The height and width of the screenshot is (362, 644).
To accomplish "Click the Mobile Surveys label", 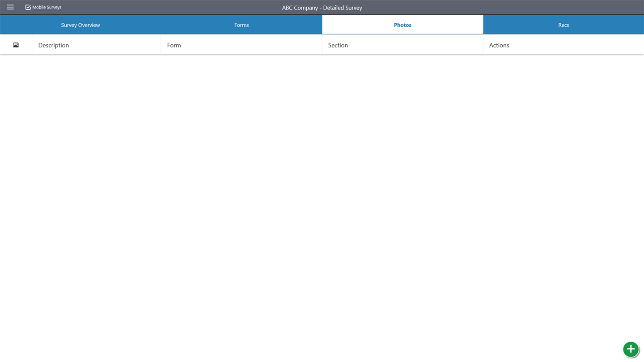I will click(x=47, y=7).
